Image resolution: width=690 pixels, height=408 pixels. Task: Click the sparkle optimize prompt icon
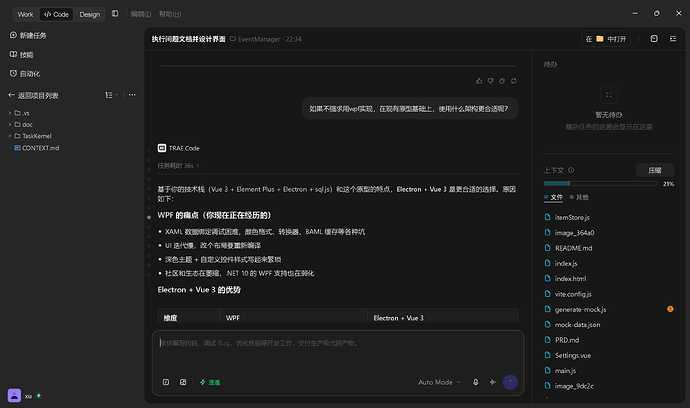pos(493,382)
